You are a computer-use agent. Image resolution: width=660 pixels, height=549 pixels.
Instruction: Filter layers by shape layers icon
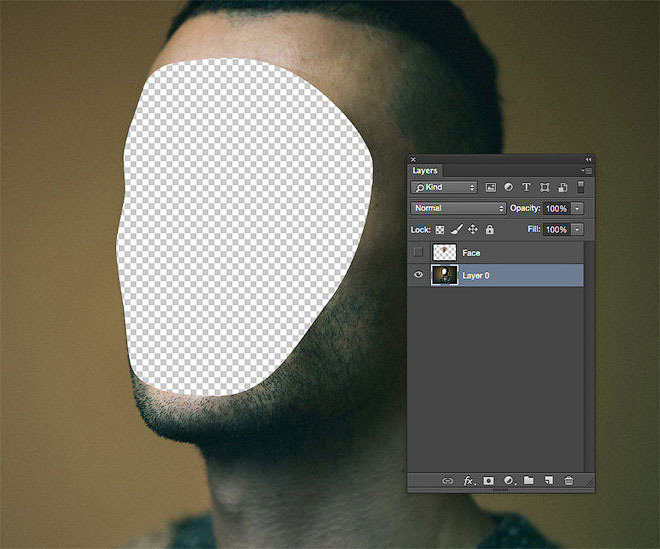pyautogui.click(x=545, y=187)
